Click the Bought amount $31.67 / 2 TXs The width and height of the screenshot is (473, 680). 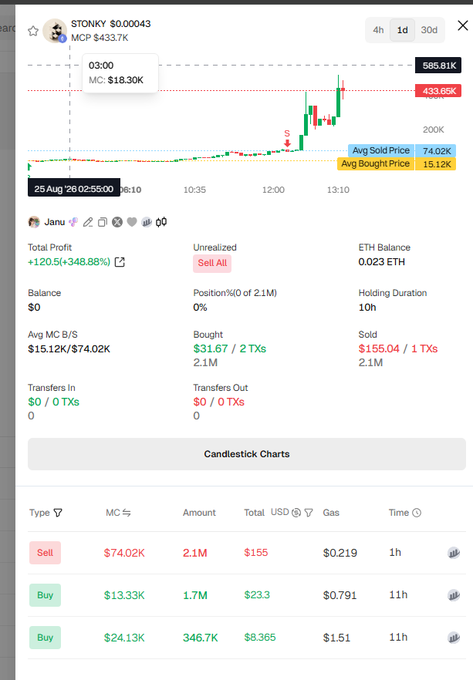click(x=230, y=349)
